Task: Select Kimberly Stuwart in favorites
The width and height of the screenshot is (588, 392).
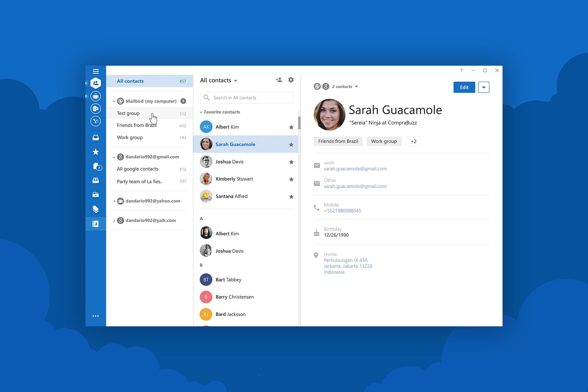Action: [x=246, y=179]
